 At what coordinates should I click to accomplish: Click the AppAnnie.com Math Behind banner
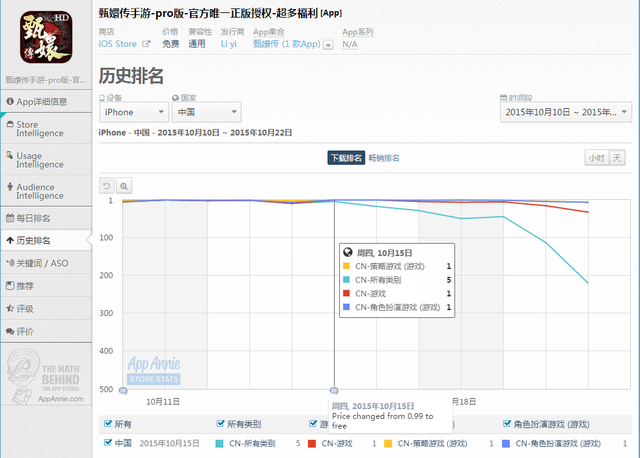(x=46, y=376)
